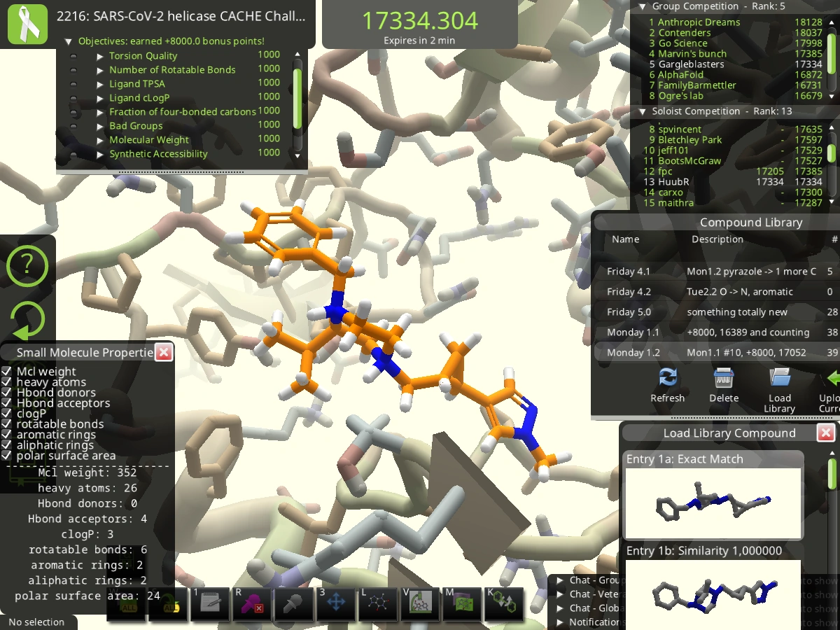
Task: Activate the move tool with blue arrows (3)
Action: point(336,603)
